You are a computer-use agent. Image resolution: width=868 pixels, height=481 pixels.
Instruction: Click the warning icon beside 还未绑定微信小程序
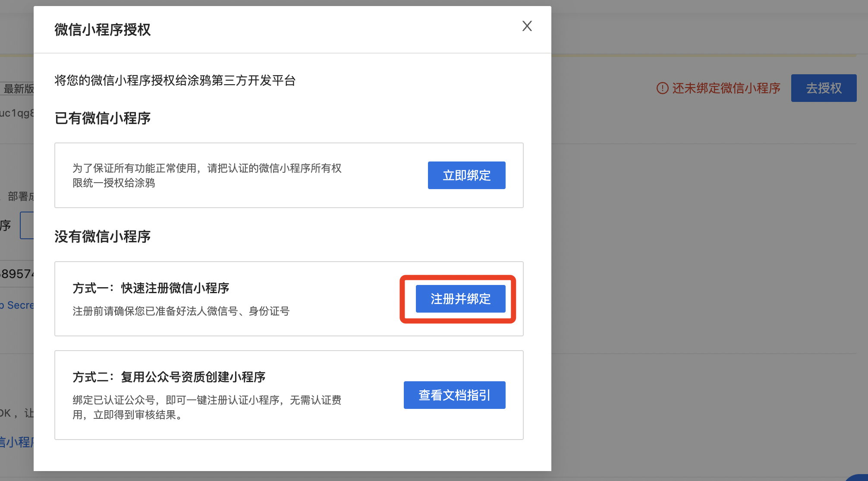click(x=662, y=88)
